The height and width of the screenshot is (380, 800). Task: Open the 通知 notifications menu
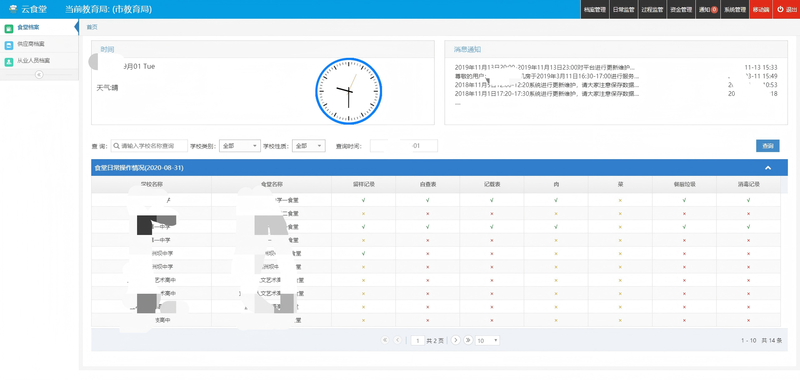708,9
